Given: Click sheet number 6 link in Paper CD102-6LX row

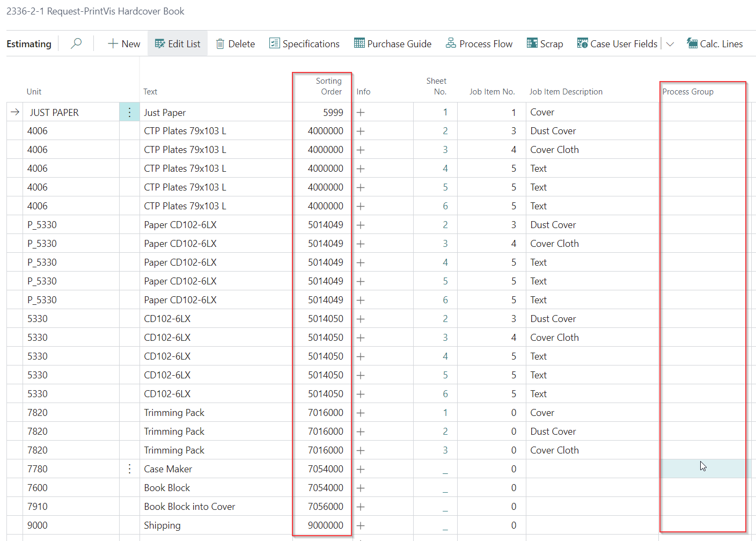Looking at the screenshot, I should (x=445, y=300).
